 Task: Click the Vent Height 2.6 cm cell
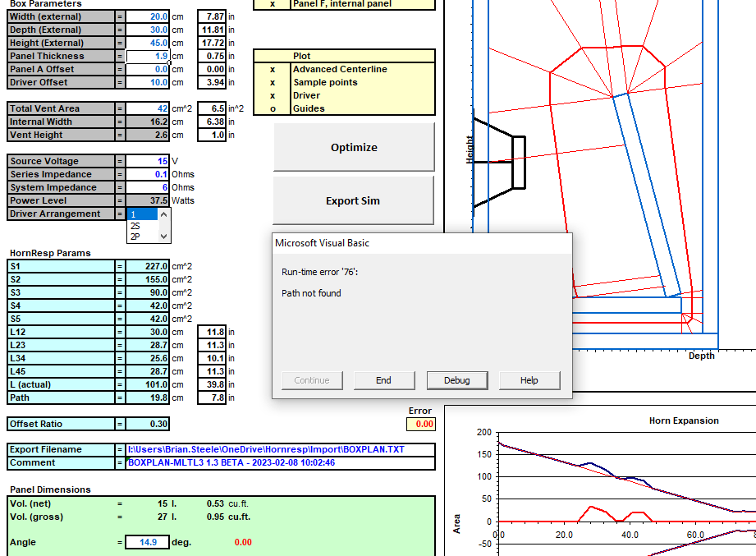(148, 135)
